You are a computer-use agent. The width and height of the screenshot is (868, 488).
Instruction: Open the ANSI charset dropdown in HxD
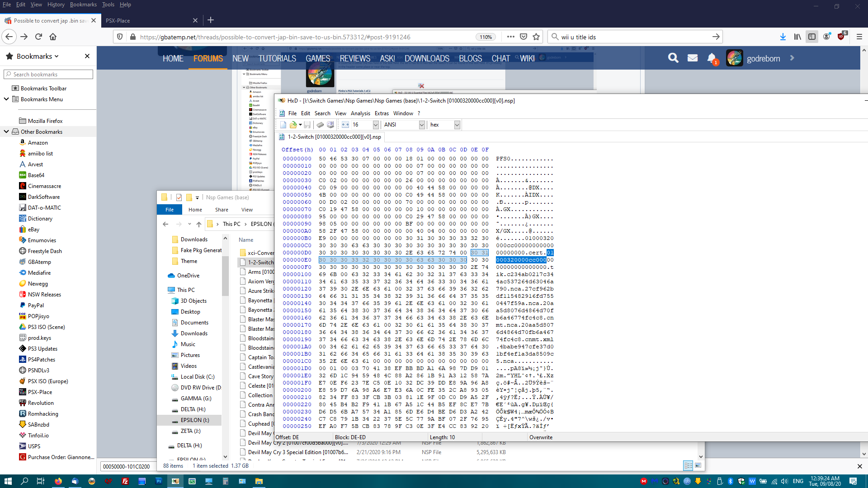point(422,125)
